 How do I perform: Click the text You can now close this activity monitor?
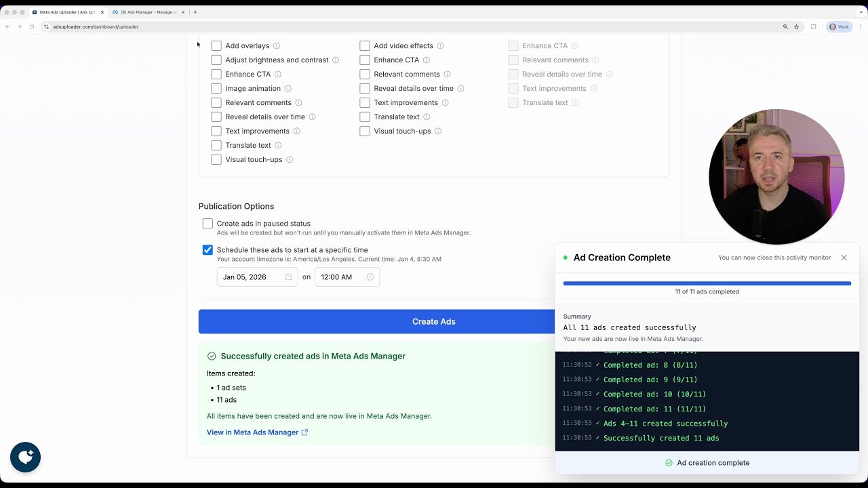coord(774,258)
